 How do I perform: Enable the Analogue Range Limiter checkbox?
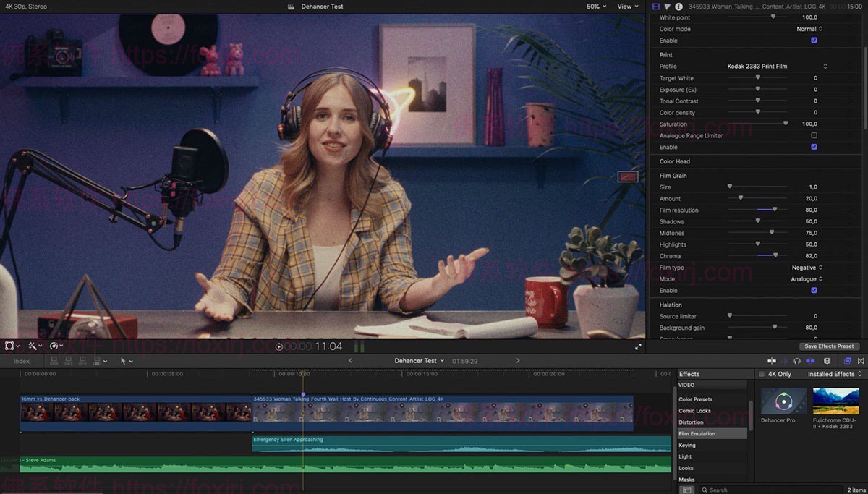[x=813, y=135]
